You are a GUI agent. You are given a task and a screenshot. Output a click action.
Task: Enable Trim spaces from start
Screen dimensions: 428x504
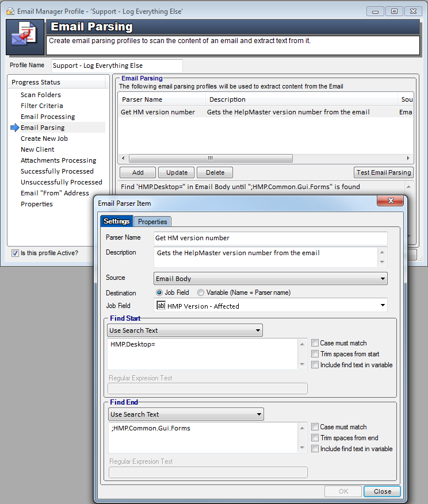(315, 354)
